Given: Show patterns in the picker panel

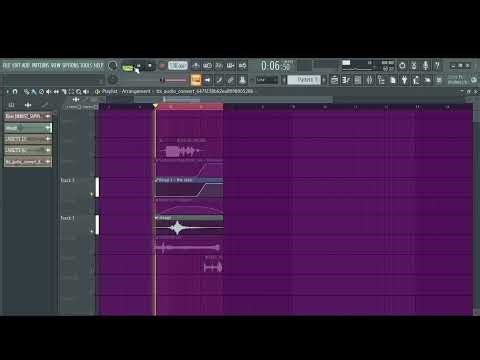Looking at the screenshot, I should tap(11, 105).
